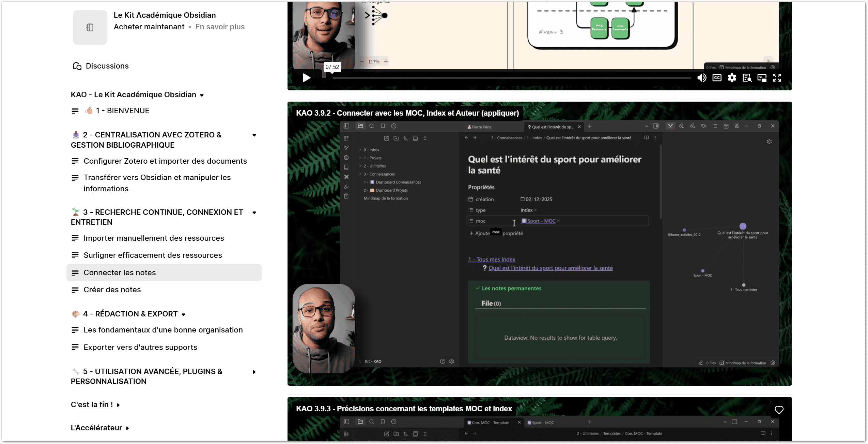
Task: Collapse section 3 Recherche continue arrow
Action: coord(254,213)
